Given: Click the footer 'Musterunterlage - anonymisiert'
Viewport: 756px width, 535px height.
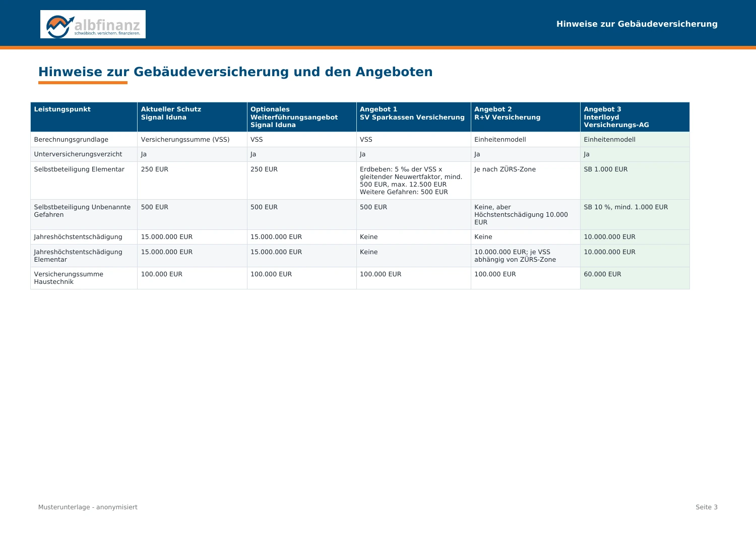Looking at the screenshot, I should point(88,507).
